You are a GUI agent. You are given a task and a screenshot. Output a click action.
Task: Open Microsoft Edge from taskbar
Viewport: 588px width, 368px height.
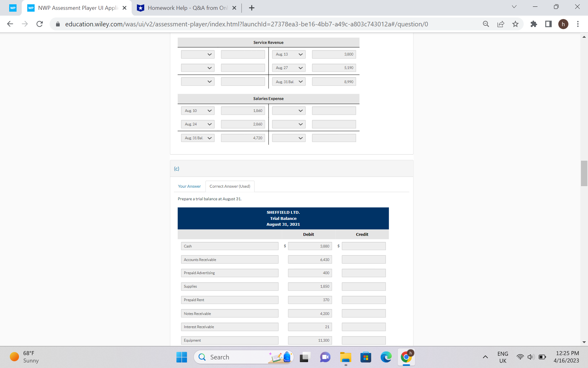[386, 357]
